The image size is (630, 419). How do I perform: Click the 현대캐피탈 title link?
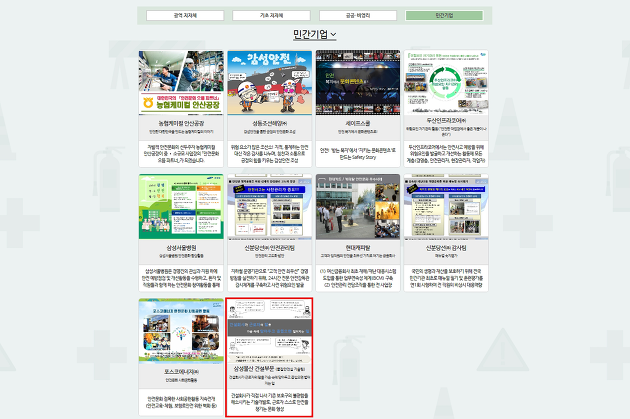358,248
